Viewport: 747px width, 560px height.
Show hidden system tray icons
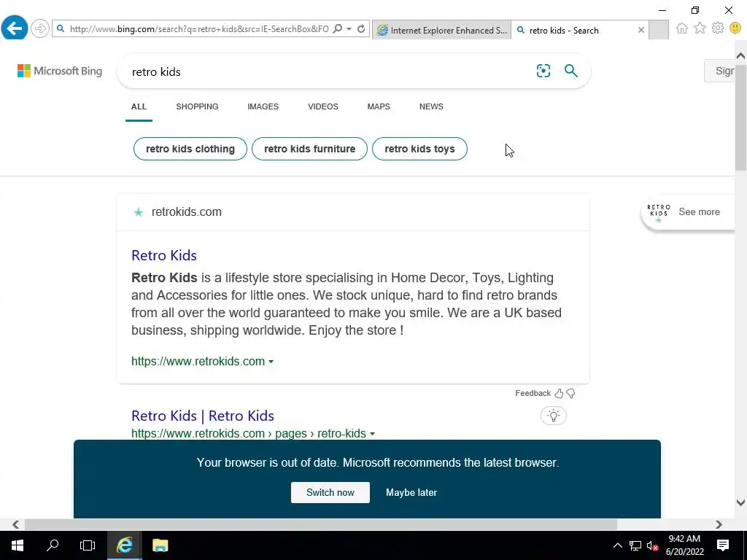click(617, 545)
